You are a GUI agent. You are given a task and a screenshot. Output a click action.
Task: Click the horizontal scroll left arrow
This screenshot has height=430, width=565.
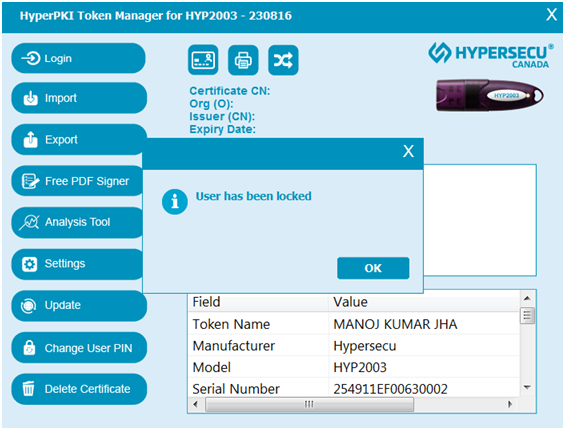click(195, 404)
